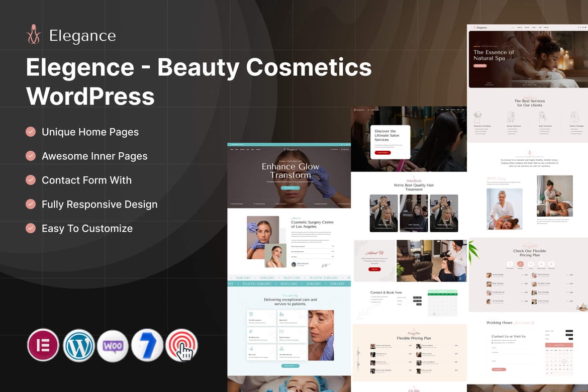The height and width of the screenshot is (392, 588).
Task: Click 'Flexible Pricing Plan' heading
Action: click(414, 338)
